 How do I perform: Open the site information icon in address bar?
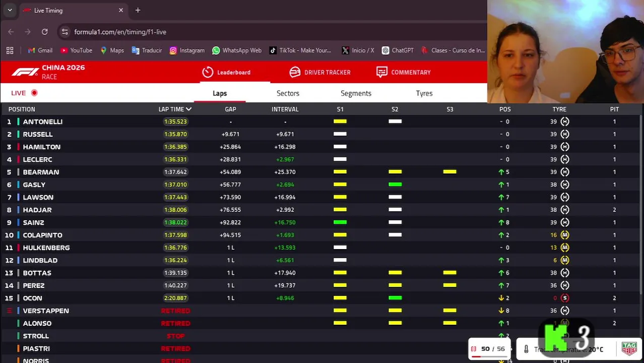[x=65, y=32]
